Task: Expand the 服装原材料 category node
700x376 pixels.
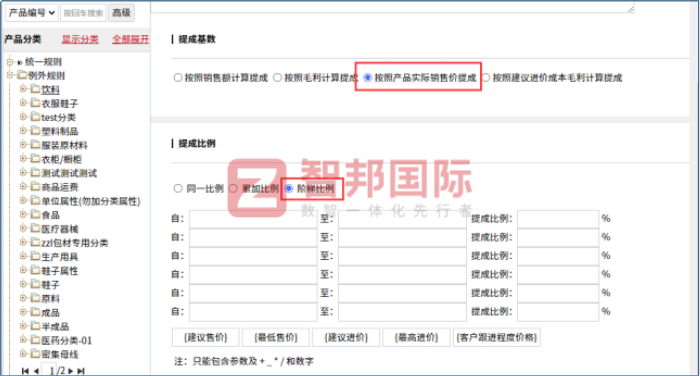Action: point(23,145)
